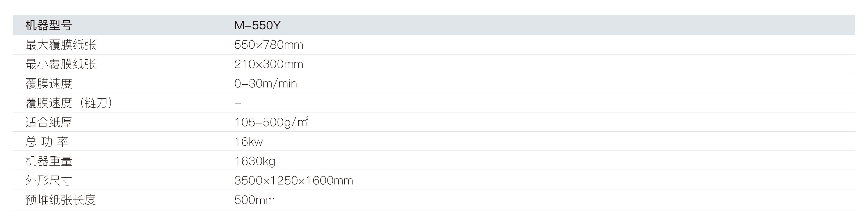Click the 总功率 row label
The width and height of the screenshot is (868, 221).
click(47, 142)
